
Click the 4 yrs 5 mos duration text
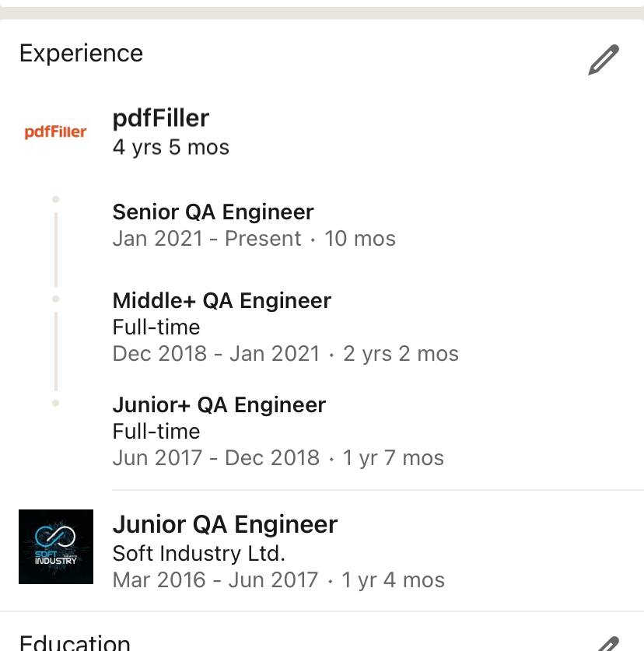tap(170, 147)
